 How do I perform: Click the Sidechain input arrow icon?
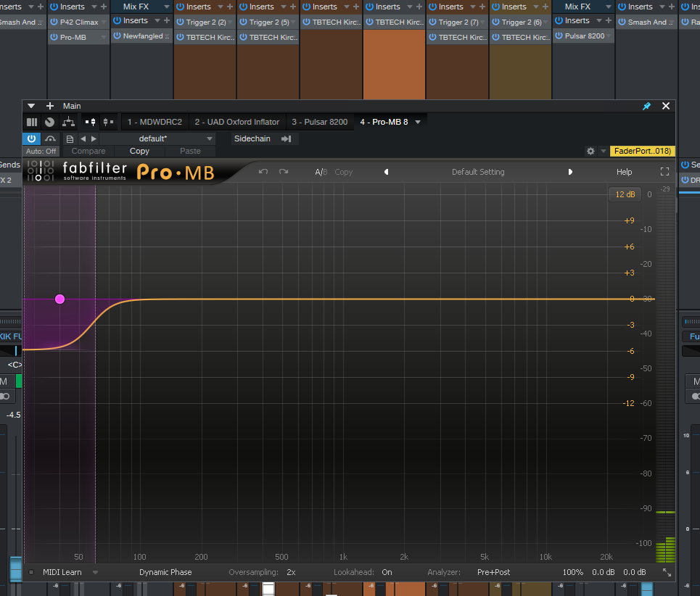[286, 138]
